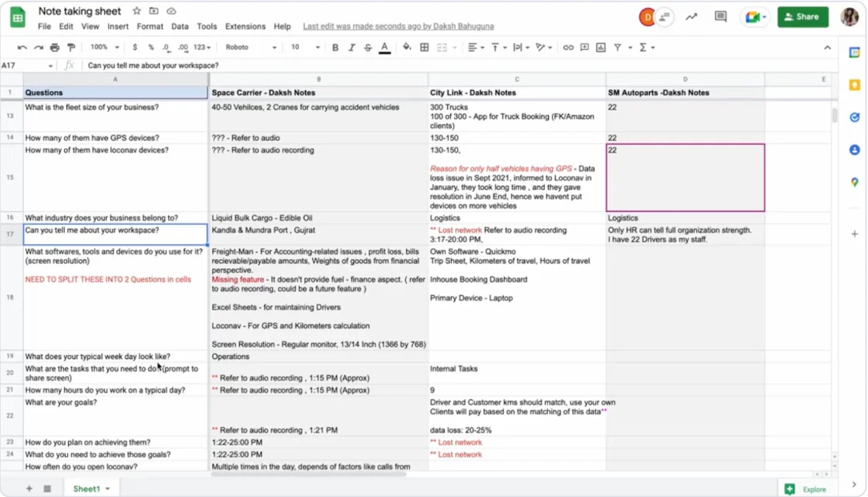This screenshot has width=868, height=497.
Task: Click the redo icon in toolbar
Action: [x=39, y=48]
